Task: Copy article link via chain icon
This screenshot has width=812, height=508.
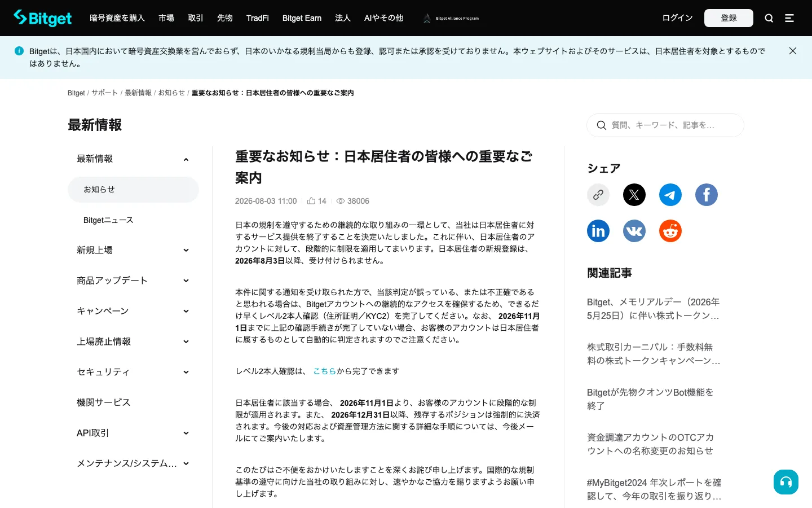Action: 598,195
